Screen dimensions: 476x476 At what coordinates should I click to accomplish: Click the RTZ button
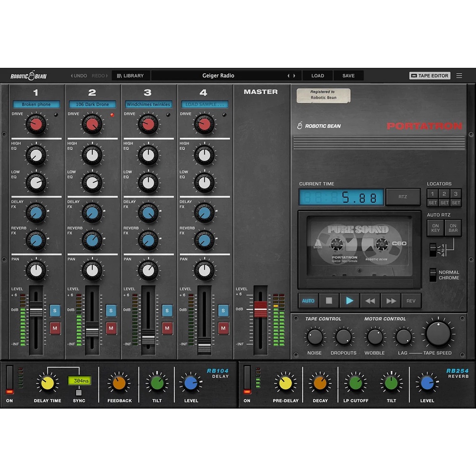(403, 197)
